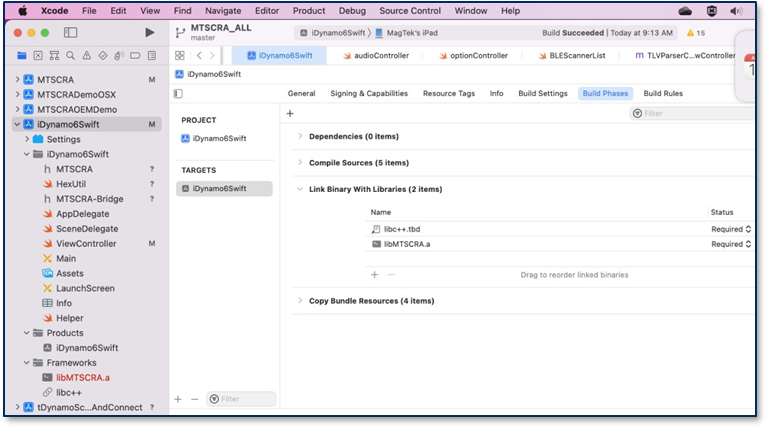Expand Copy Bundle Resources (4 items)
This screenshot has width=767, height=428.
(300, 300)
